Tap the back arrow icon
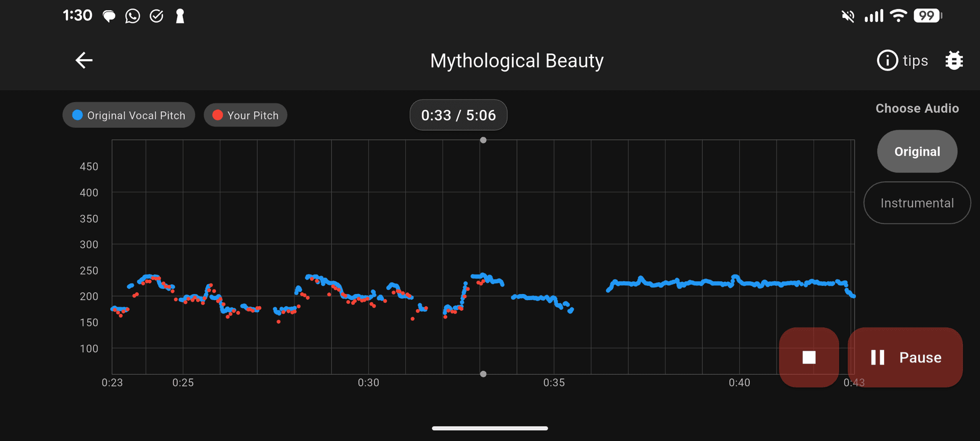Screen dimensions: 980x441 pos(84,61)
